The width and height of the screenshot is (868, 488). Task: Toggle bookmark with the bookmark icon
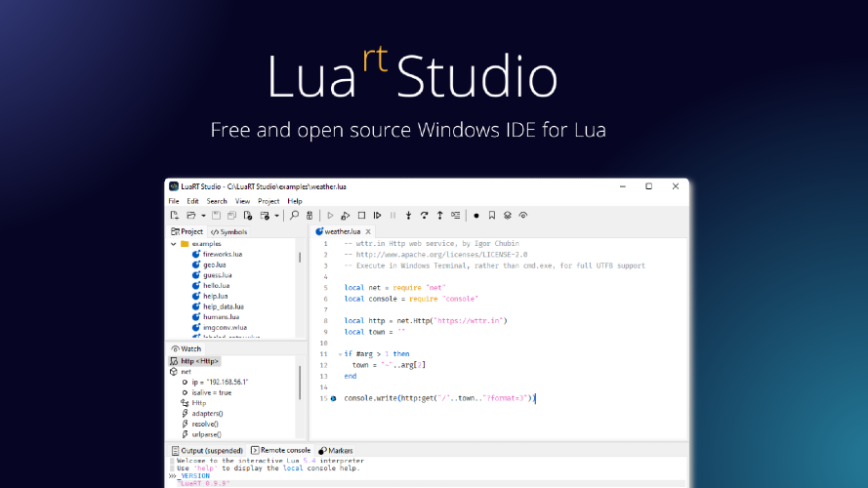point(491,216)
